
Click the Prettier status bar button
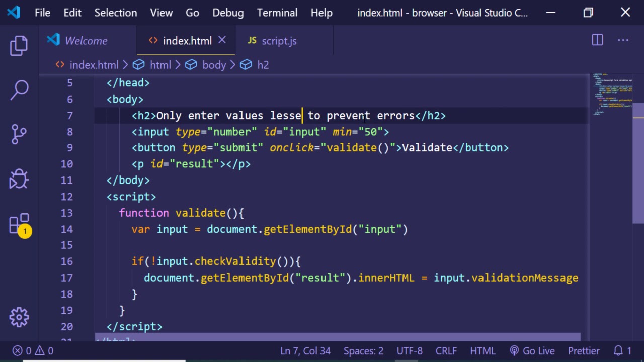584,351
